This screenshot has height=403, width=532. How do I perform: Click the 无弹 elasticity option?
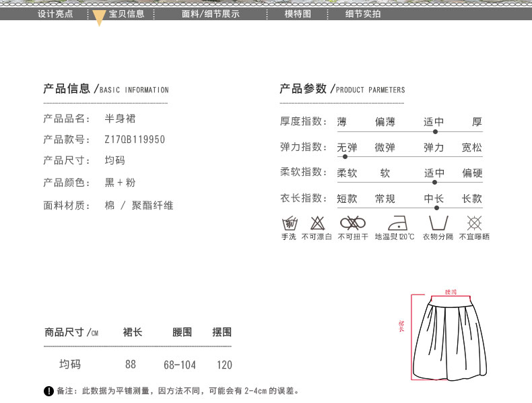pyautogui.click(x=347, y=148)
